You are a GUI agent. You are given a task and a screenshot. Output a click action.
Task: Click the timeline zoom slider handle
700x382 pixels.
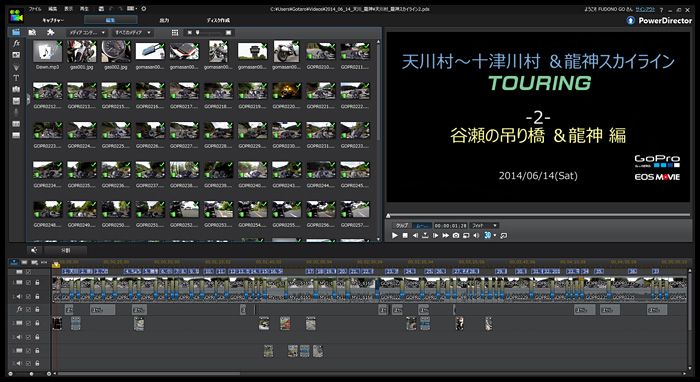pos(31,374)
